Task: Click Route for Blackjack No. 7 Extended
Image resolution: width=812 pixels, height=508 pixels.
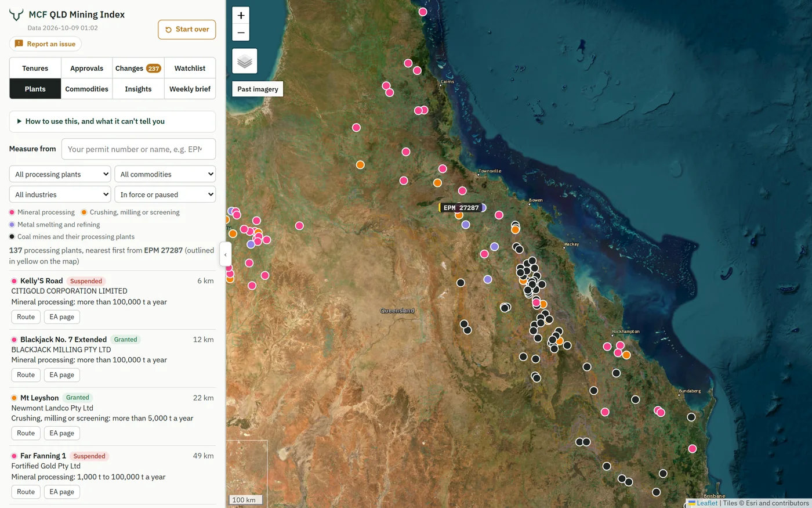Action: [26, 375]
